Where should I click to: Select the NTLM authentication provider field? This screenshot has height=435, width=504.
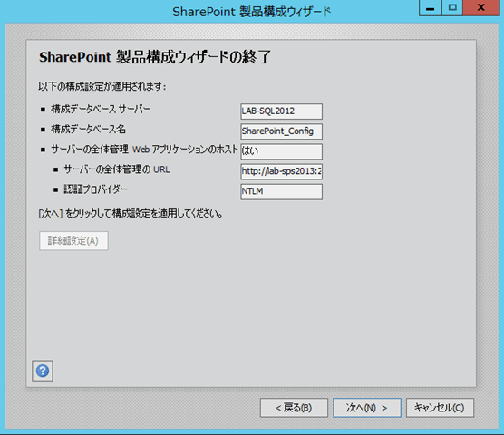[x=281, y=191]
